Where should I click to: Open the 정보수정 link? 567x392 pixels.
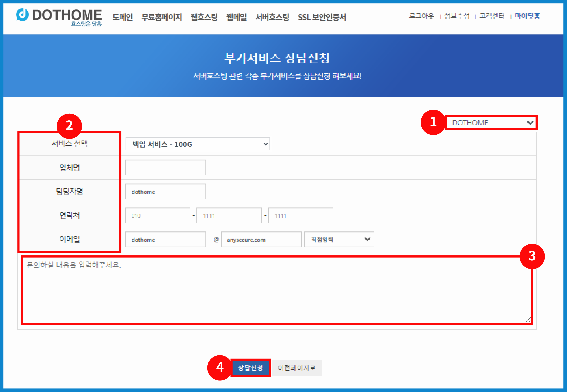(x=457, y=16)
